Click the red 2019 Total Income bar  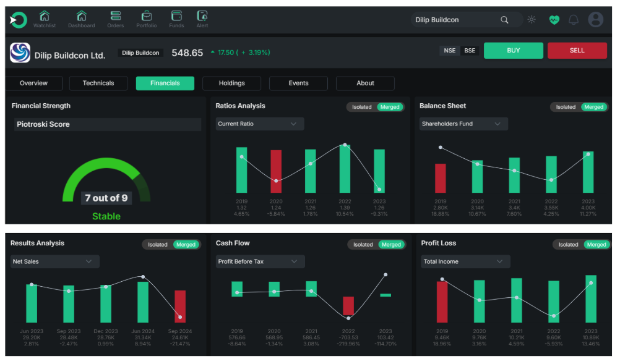click(x=442, y=302)
